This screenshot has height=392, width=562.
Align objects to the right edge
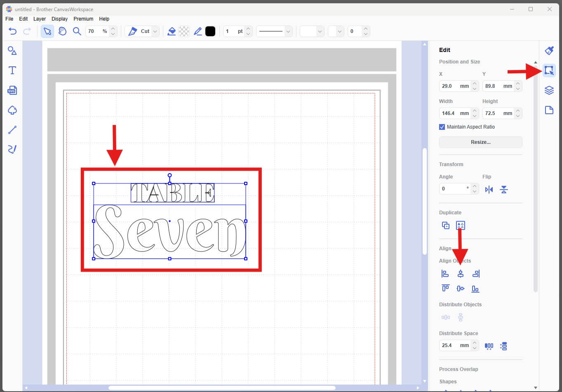[x=476, y=274]
